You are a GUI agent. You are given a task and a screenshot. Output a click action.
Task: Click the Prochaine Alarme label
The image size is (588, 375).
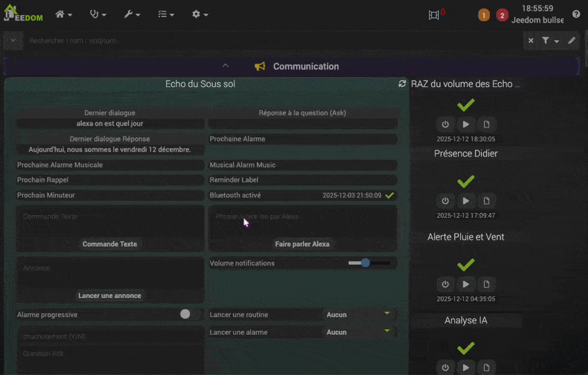point(237,139)
